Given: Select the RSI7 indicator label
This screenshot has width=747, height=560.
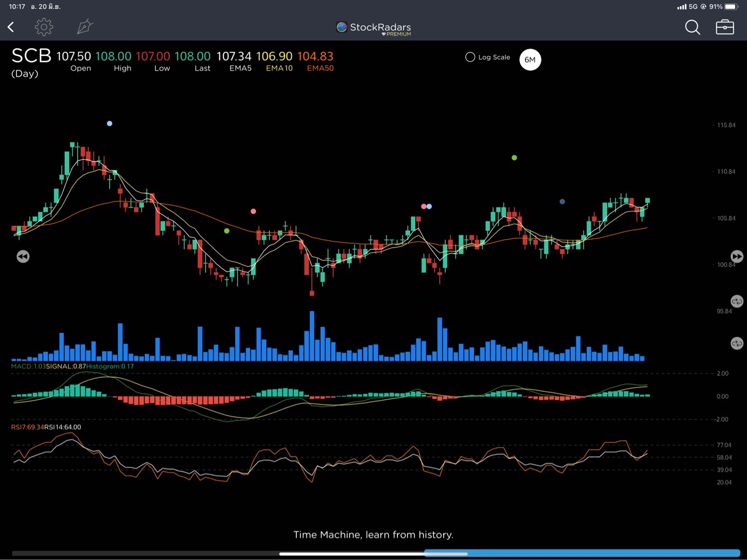Looking at the screenshot, I should click(27, 427).
